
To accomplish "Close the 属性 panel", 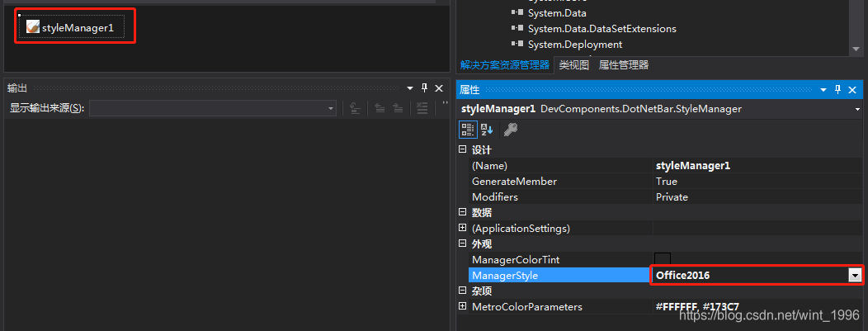I will pyautogui.click(x=852, y=90).
